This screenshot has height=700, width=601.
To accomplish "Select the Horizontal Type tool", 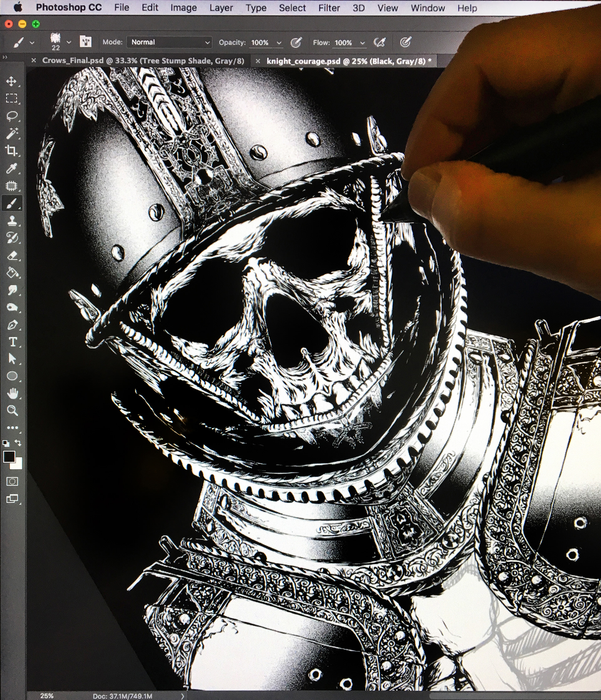I will point(13,342).
